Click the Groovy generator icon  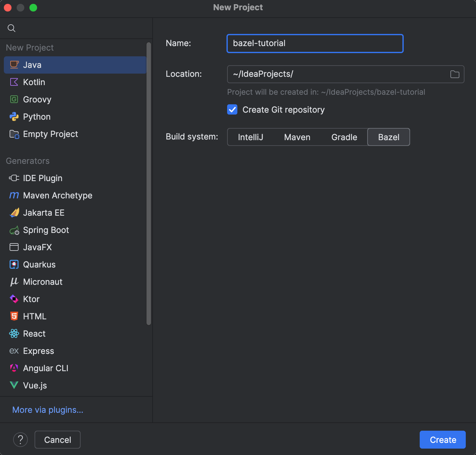click(x=14, y=99)
